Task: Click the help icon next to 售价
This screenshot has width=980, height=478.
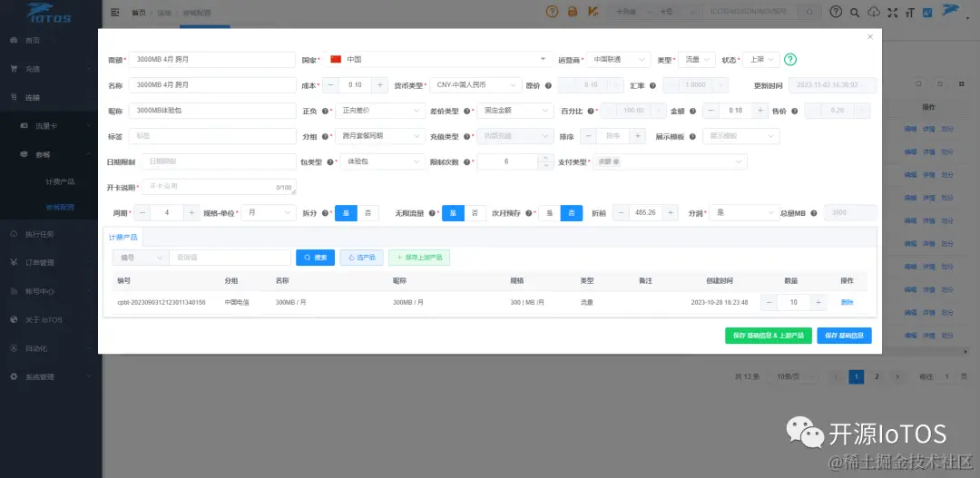Action: pyautogui.click(x=794, y=111)
